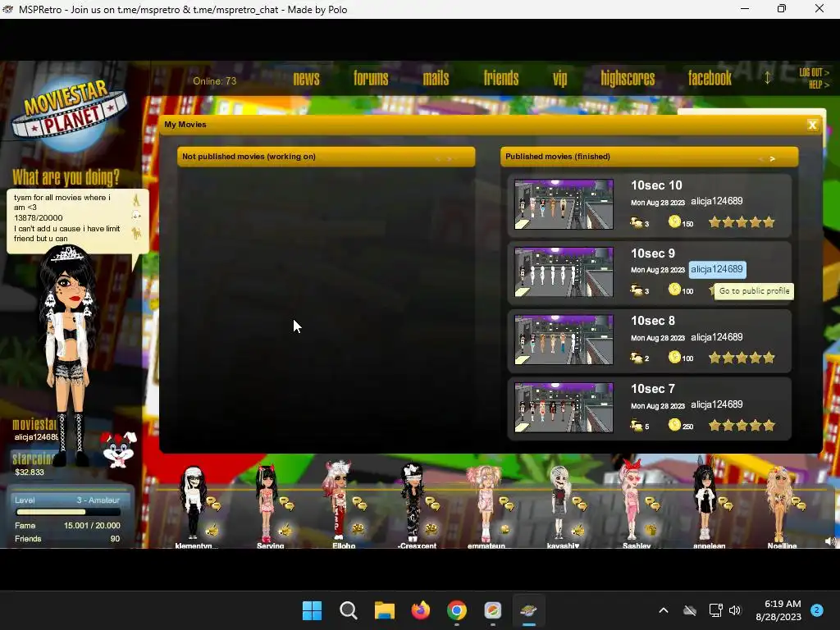Open the highscores menu
This screenshot has height=630, width=840.
coord(628,79)
